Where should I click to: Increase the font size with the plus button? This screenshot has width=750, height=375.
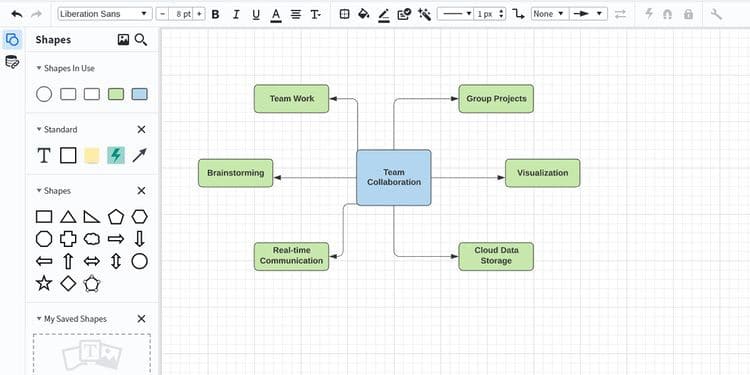tap(199, 14)
